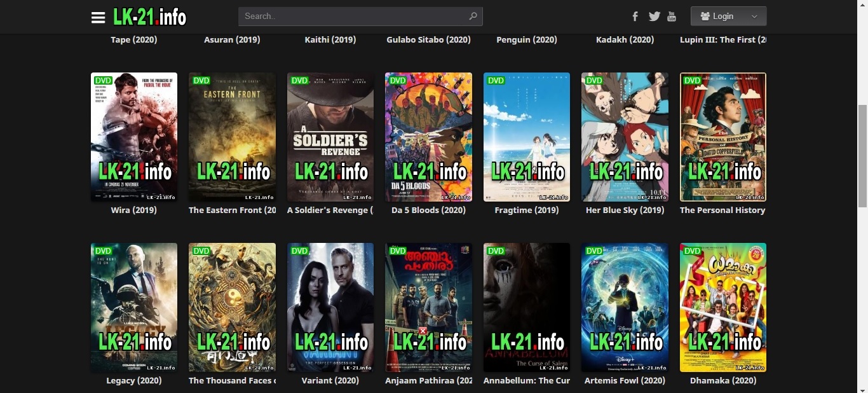Click the DVD badge on Her Blue Sky poster

click(x=594, y=81)
